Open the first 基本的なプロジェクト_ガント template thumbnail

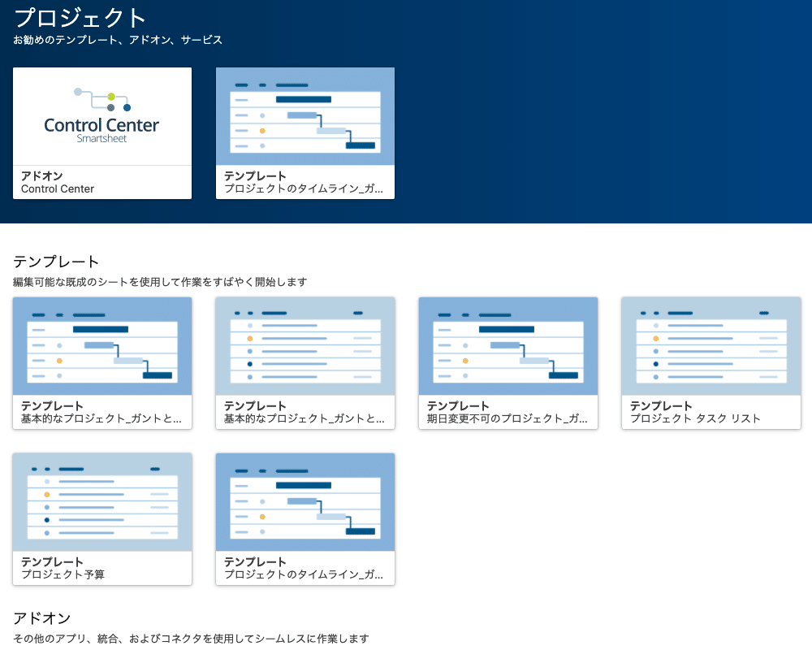pyautogui.click(x=101, y=346)
